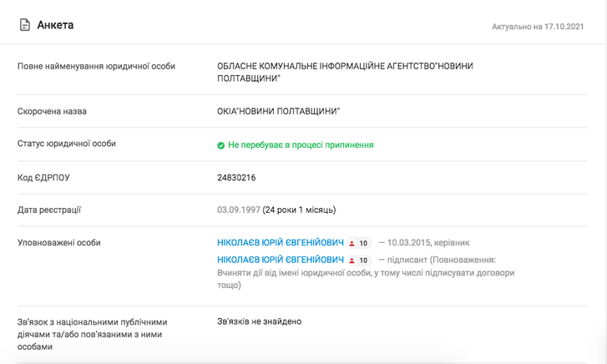The height and width of the screenshot is (364, 607).
Task: Click the Статус юридичної особи label
Action: (67, 144)
